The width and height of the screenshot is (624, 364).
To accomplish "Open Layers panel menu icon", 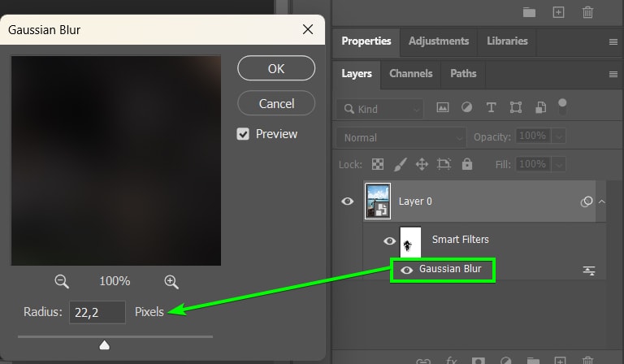I will pyautogui.click(x=613, y=75).
